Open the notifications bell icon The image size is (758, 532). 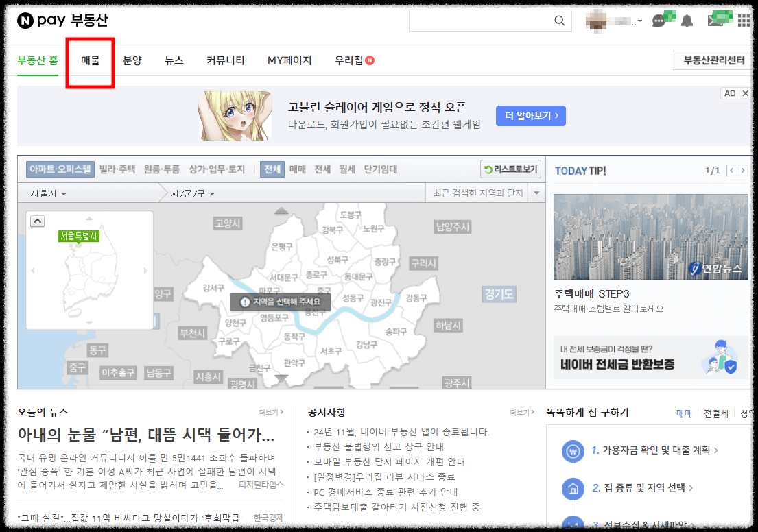(687, 21)
